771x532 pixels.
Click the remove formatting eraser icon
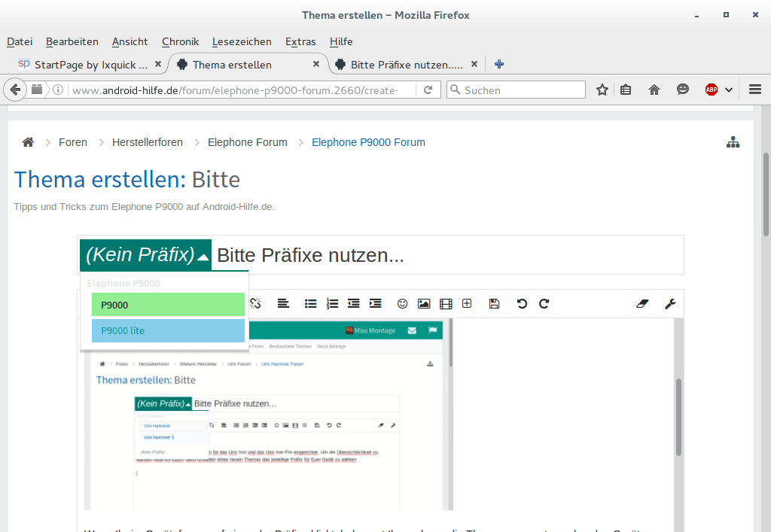[x=642, y=303]
